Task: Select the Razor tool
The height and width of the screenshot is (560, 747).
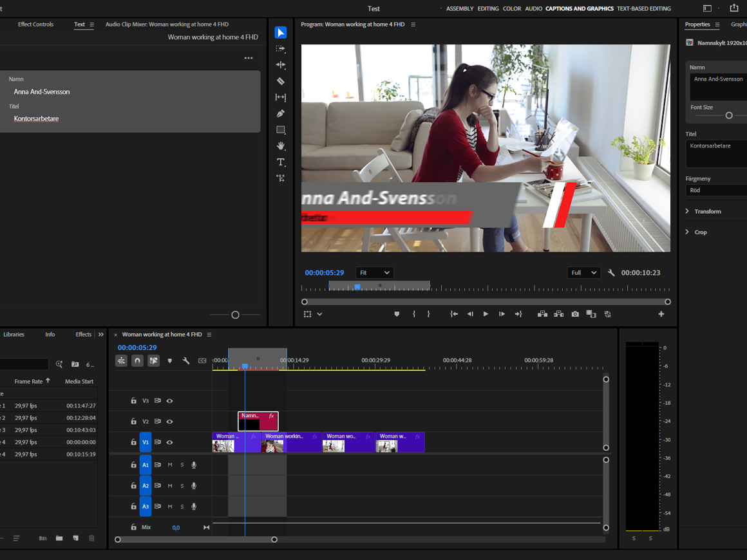Action: click(281, 81)
